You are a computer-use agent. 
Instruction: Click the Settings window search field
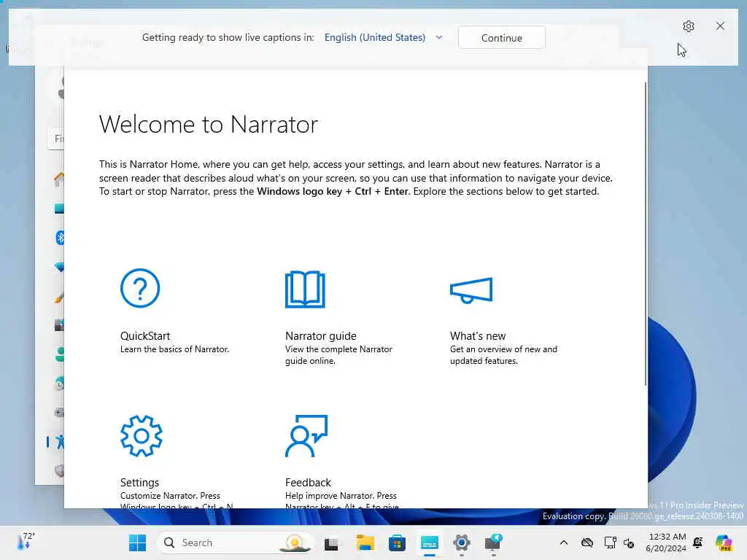click(55, 139)
